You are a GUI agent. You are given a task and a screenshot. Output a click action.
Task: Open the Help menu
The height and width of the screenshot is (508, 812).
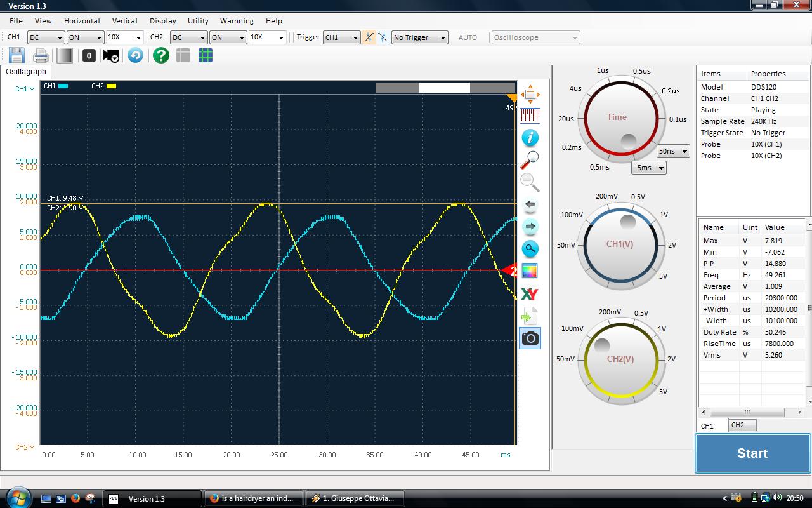click(274, 21)
